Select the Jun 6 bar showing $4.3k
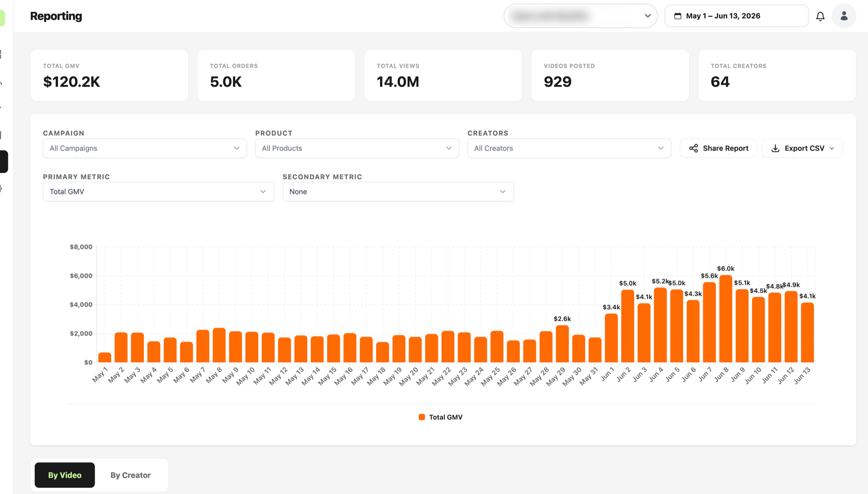The height and width of the screenshot is (494, 868). [693, 331]
